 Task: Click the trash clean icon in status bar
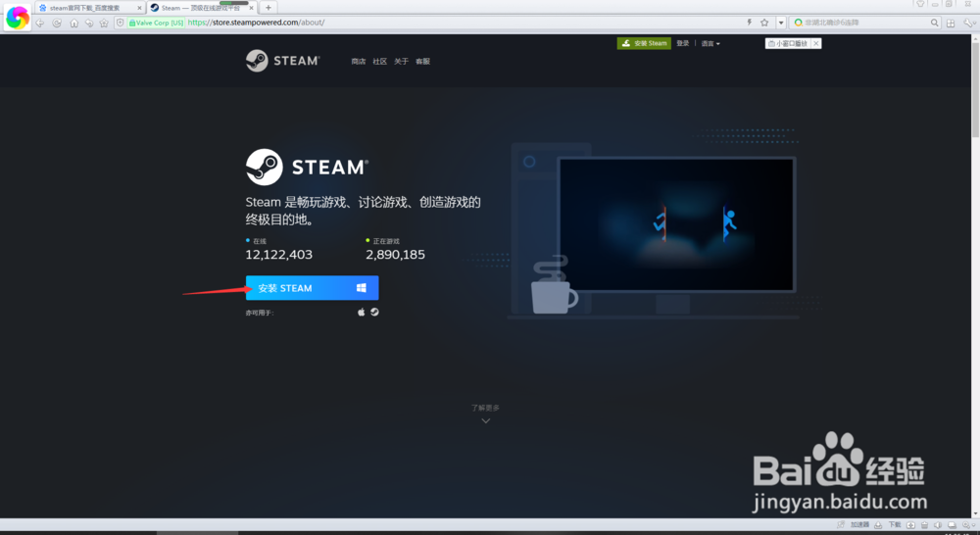click(x=924, y=525)
